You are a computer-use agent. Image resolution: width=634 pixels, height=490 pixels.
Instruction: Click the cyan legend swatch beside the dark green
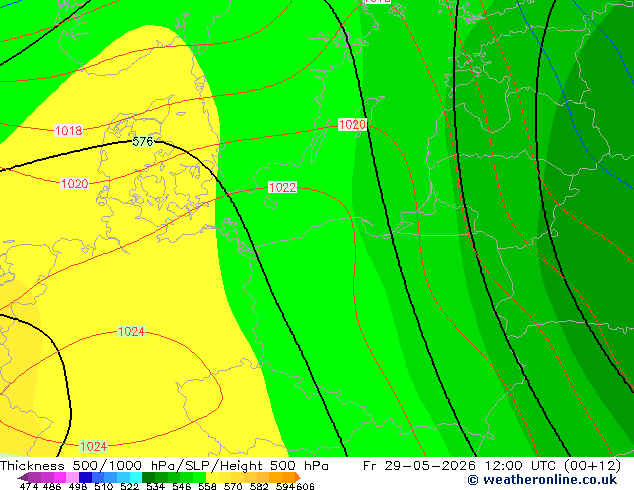coord(136,477)
